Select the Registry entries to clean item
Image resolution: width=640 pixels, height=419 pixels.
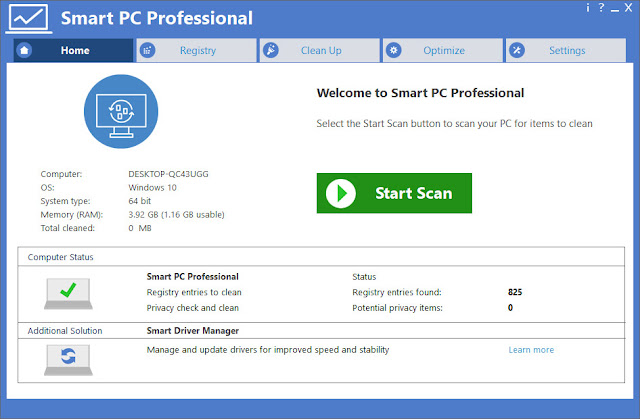click(194, 292)
